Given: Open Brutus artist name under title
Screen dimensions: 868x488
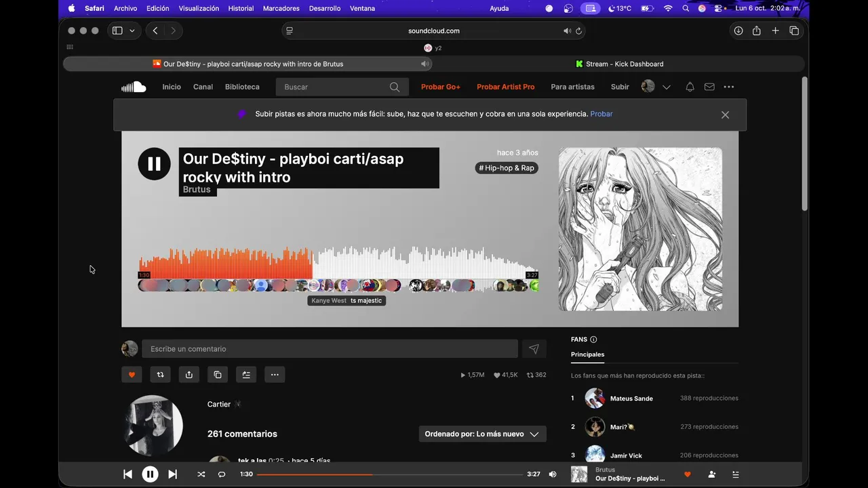Looking at the screenshot, I should 197,190.
